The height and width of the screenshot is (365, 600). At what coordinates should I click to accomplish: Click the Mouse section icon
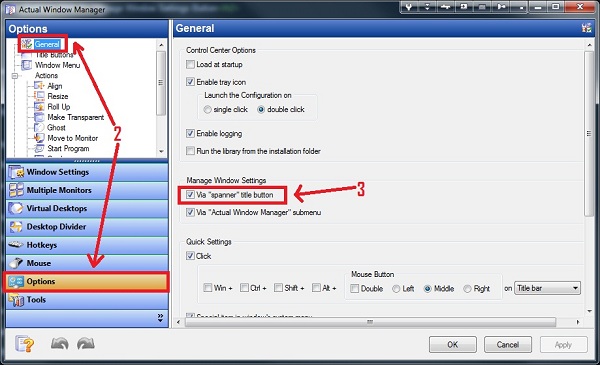[x=16, y=263]
